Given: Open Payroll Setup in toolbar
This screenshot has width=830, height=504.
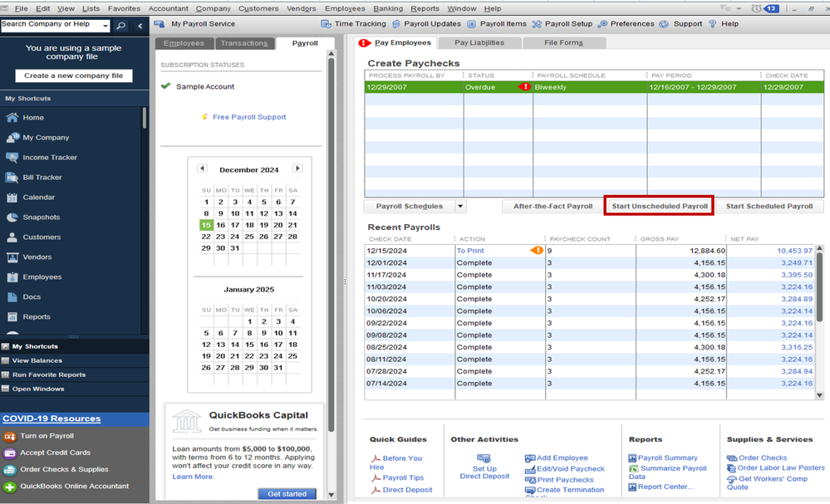Looking at the screenshot, I should (562, 24).
